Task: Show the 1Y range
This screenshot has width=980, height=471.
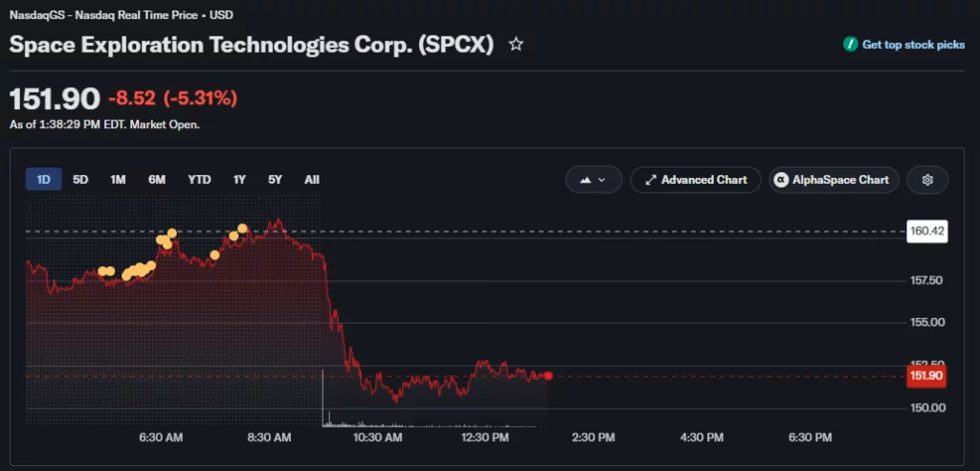Action: pos(239,180)
